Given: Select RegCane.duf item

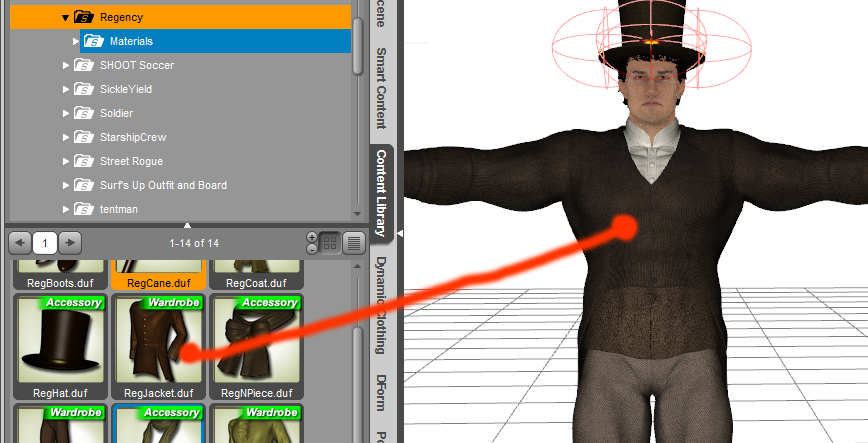Looking at the screenshot, I should [x=158, y=275].
